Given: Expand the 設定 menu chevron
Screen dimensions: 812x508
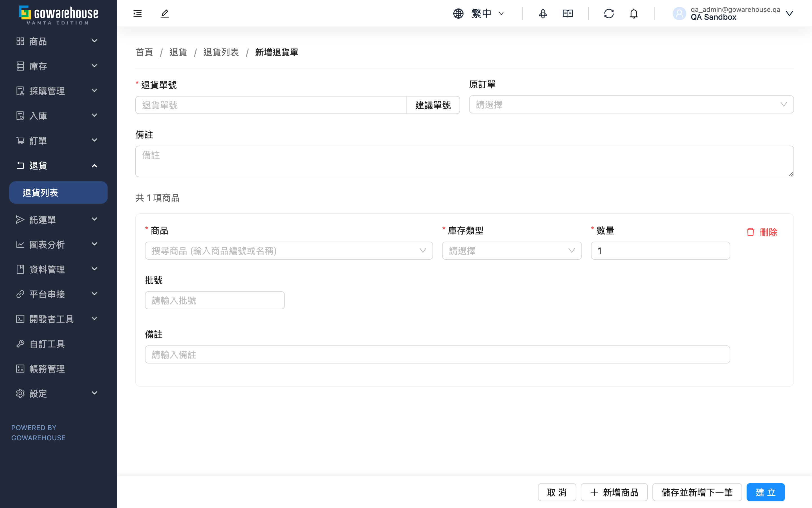Looking at the screenshot, I should [x=94, y=393].
